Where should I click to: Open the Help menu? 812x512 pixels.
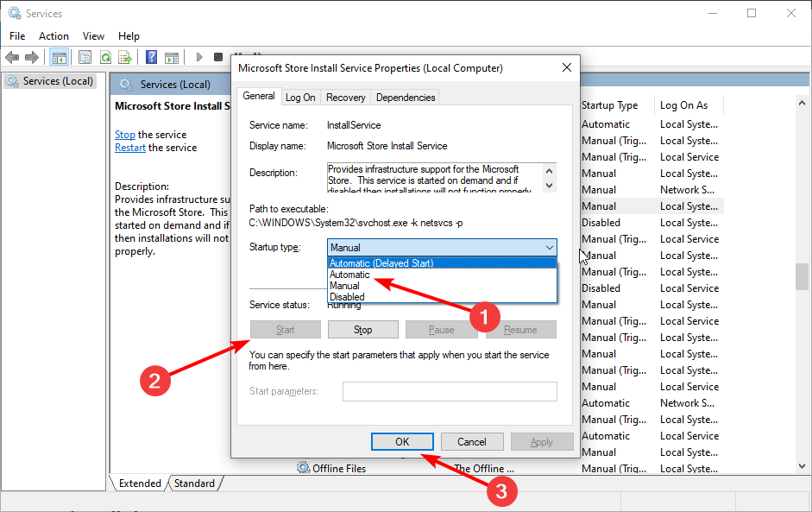(x=129, y=36)
